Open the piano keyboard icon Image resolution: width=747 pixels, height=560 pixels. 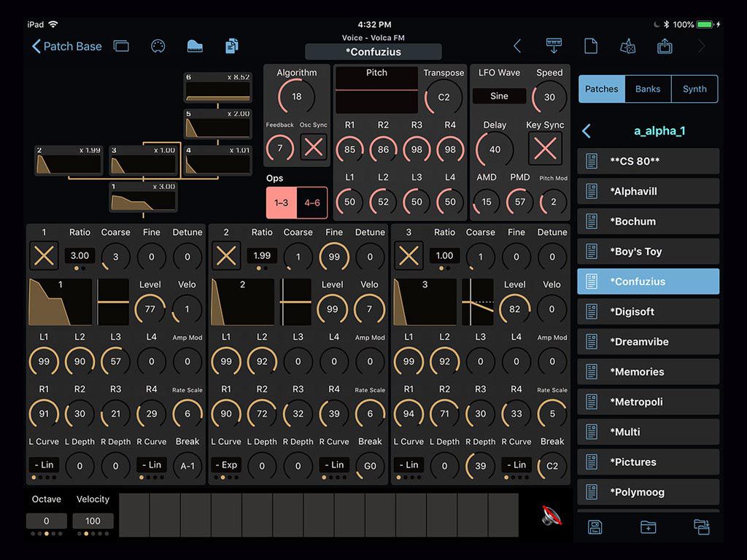tap(195, 46)
